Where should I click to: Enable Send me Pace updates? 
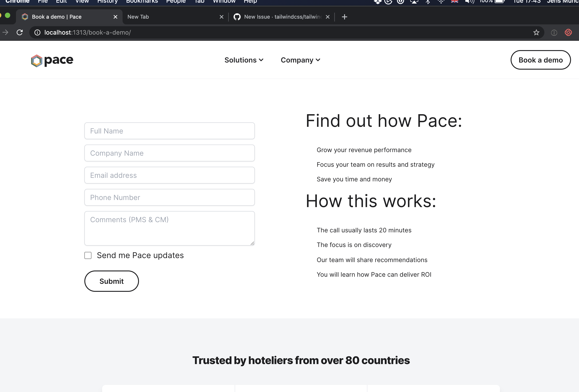88,255
